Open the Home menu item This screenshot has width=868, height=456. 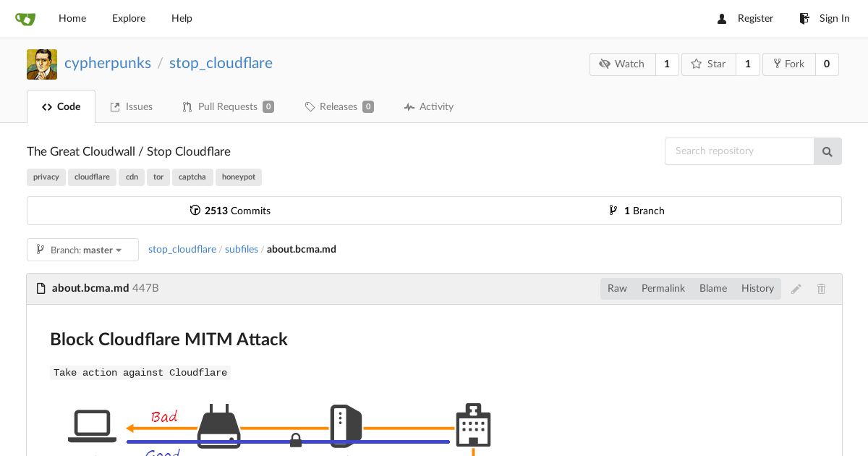click(72, 19)
